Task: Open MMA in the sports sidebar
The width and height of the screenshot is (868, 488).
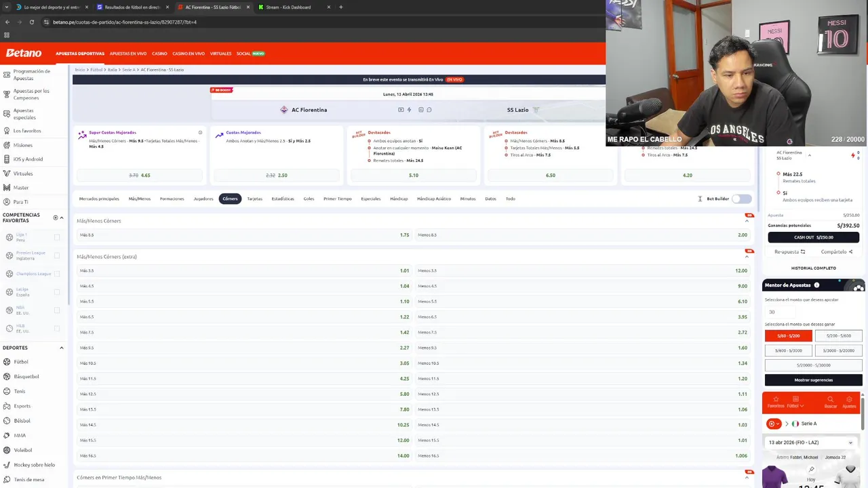Action: point(20,435)
